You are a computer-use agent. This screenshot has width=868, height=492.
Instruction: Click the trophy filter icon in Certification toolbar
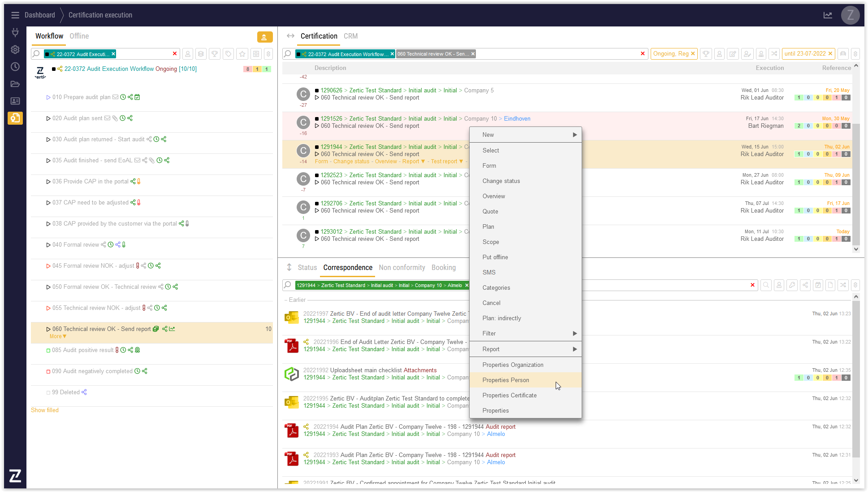pos(706,54)
